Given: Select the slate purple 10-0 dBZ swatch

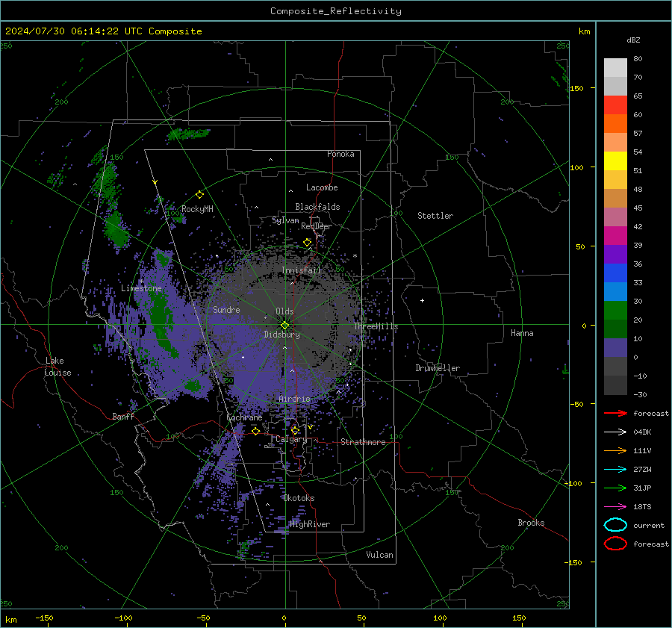Looking at the screenshot, I should (x=615, y=348).
